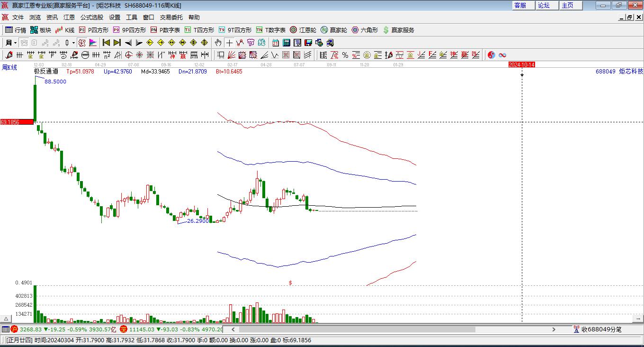Jump to first bar with skip-to-start arrow
The width and height of the screenshot is (644, 347).
tap(106, 43)
